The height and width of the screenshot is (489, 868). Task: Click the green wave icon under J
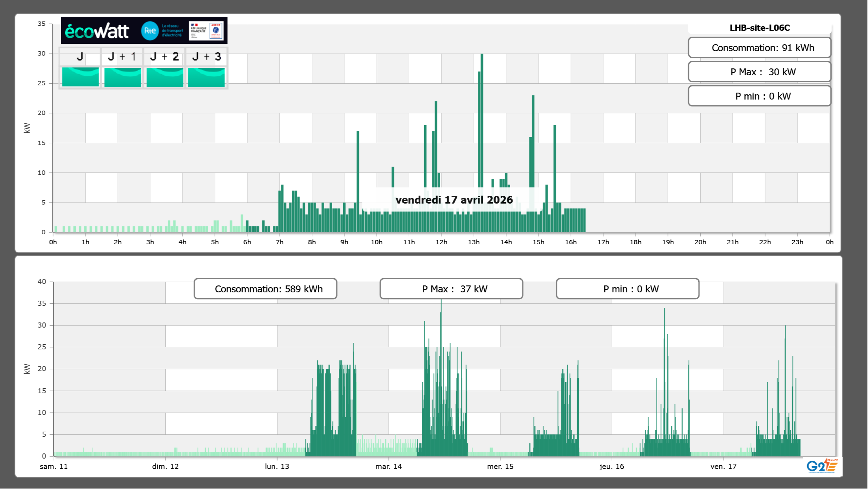pyautogui.click(x=80, y=77)
